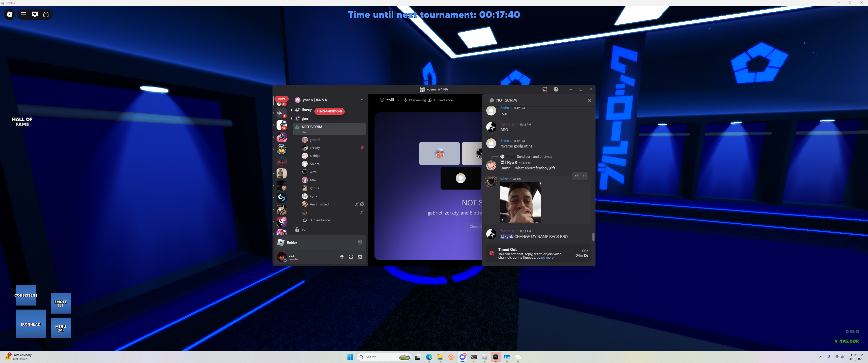Click Roblox stream screen share icon
This screenshot has width=868, height=363.
(360, 243)
